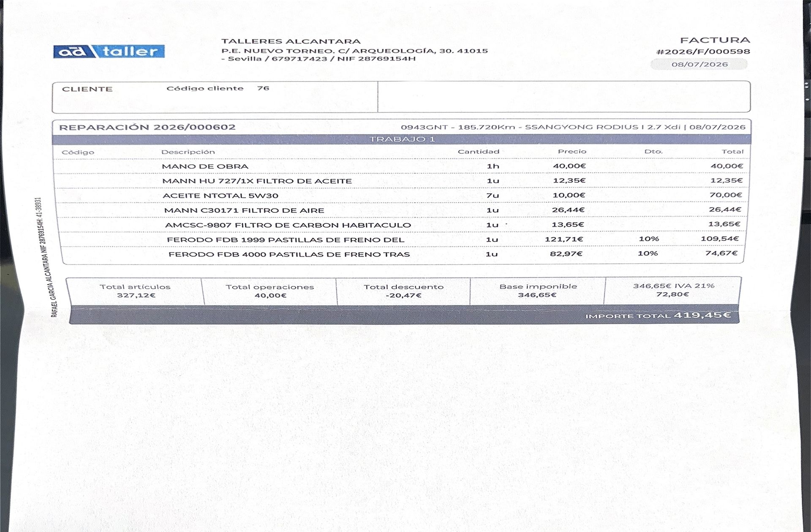Select the TALLERES ALCANTARA company name

(x=291, y=41)
